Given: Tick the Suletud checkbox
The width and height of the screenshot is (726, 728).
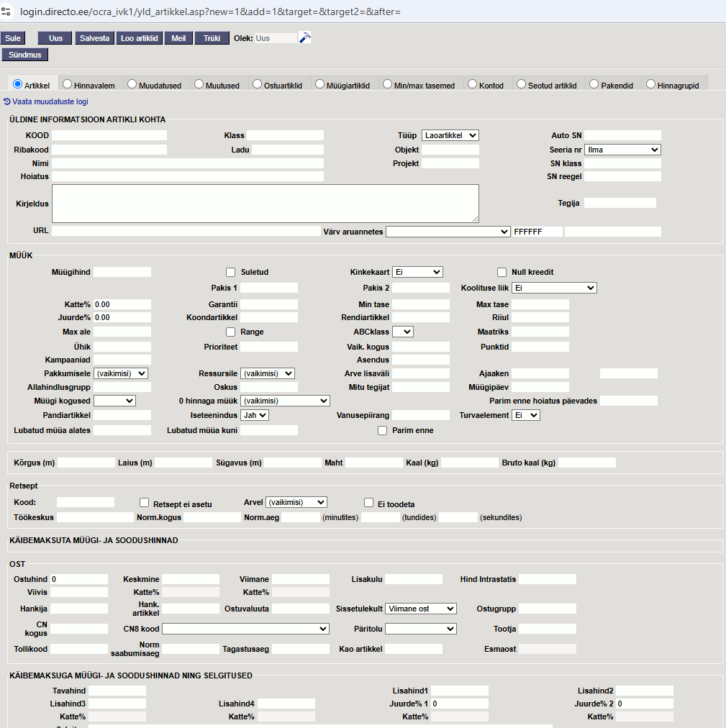Looking at the screenshot, I should pyautogui.click(x=231, y=272).
